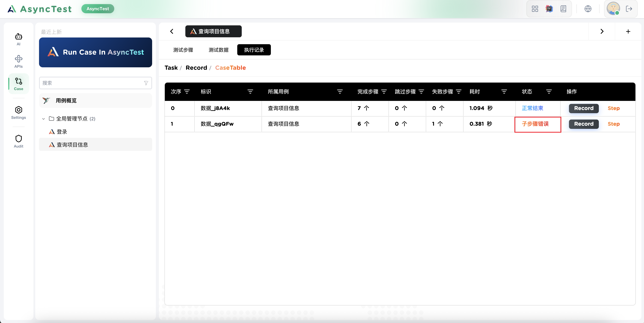
Task: Click the document list icon in header
Action: pyautogui.click(x=563, y=9)
